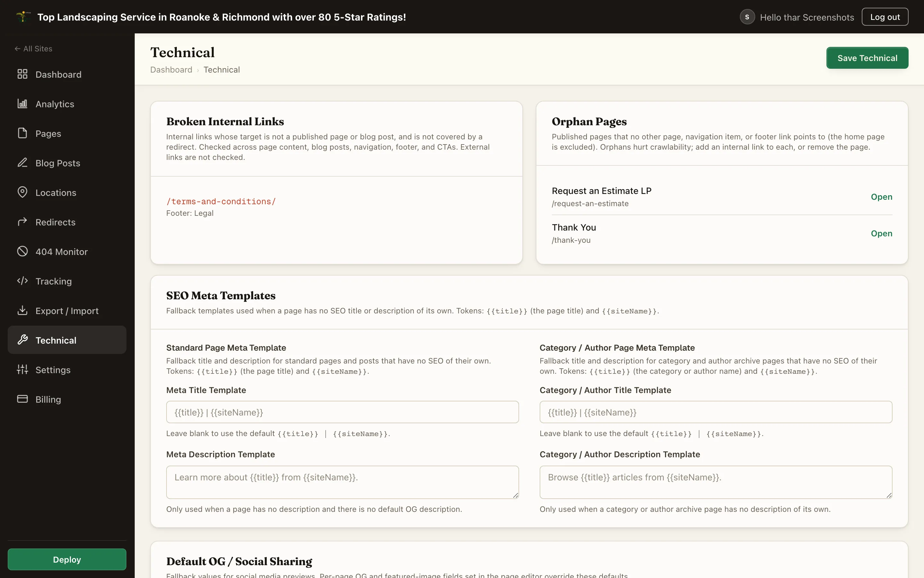Click the Meta Description textarea resize handle
Image resolution: width=924 pixels, height=578 pixels.
pyautogui.click(x=516, y=495)
